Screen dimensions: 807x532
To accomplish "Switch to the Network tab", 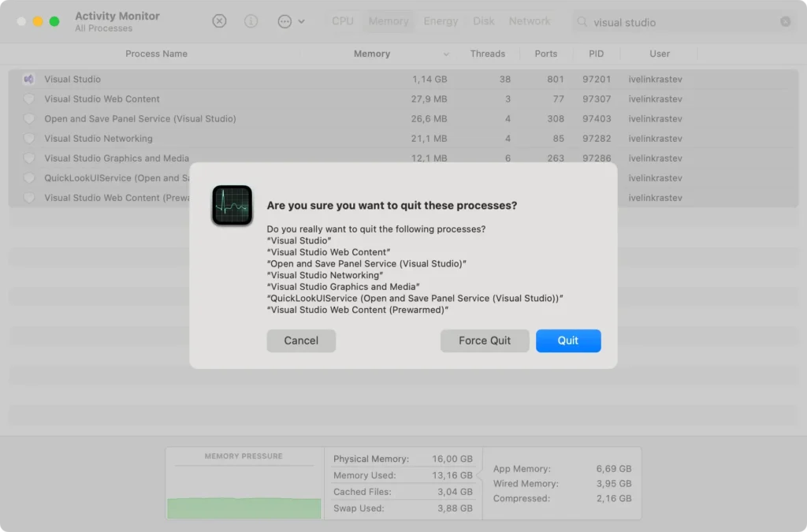I will (530, 21).
